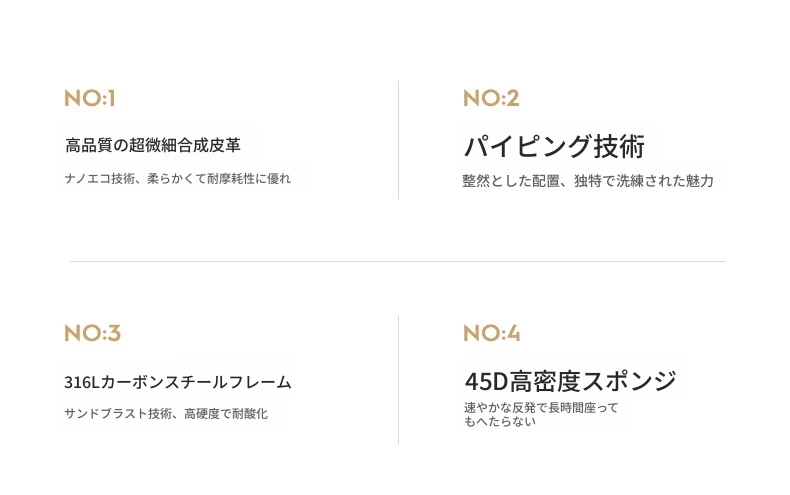Click the 独特で洗練された魅力 phrase
The width and height of the screenshot is (790, 495).
pos(645,181)
